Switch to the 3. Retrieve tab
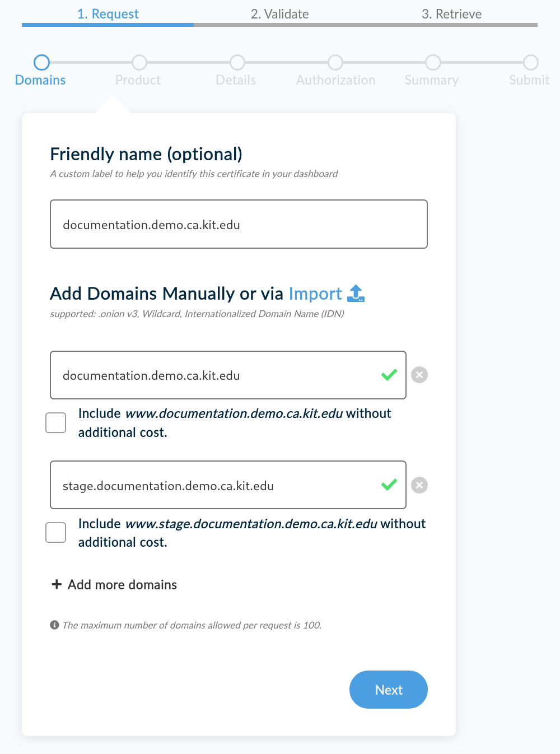Image resolution: width=560 pixels, height=754 pixels. pyautogui.click(x=451, y=14)
